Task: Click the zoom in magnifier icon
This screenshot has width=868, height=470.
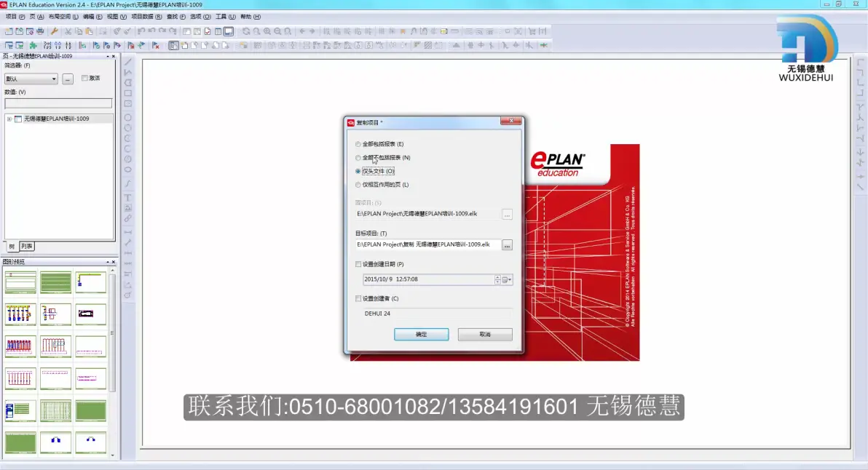Action: 267,31
